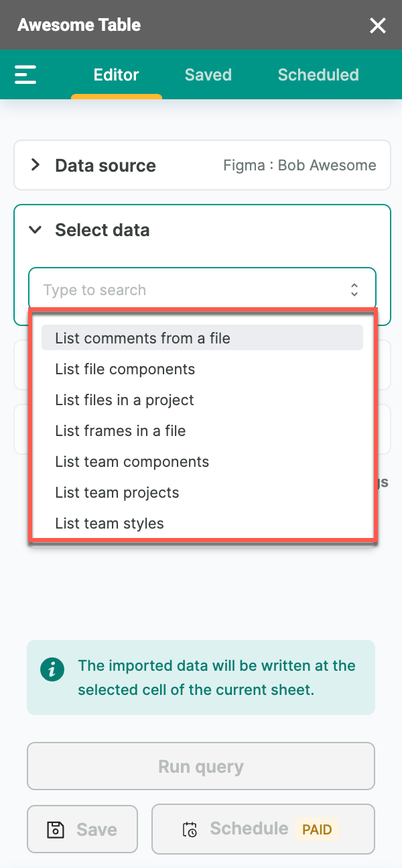The width and height of the screenshot is (402, 868).
Task: Close the Awesome Table sidebar
Action: point(378,25)
